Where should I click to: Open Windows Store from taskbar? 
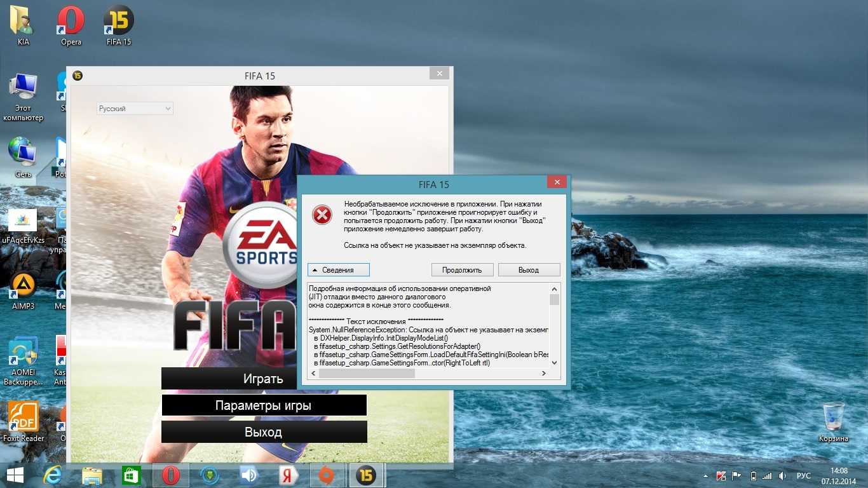tap(131, 475)
